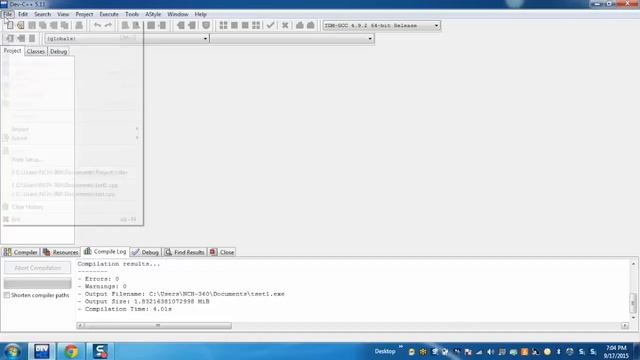The image size is (640, 360).
Task: Click the Profile Analysis toolbar icon
Action: coord(300,25)
